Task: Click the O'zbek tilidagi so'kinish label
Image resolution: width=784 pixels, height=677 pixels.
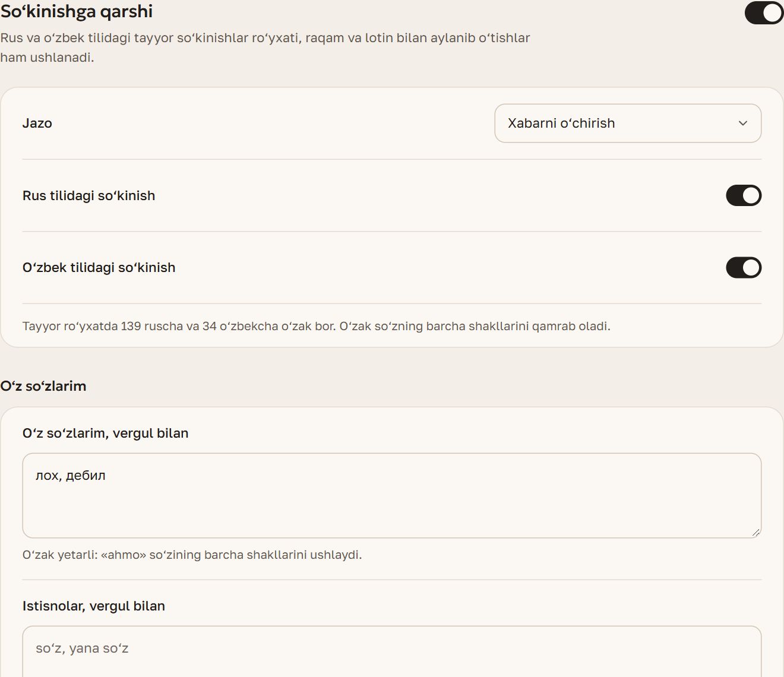Action: [x=99, y=267]
